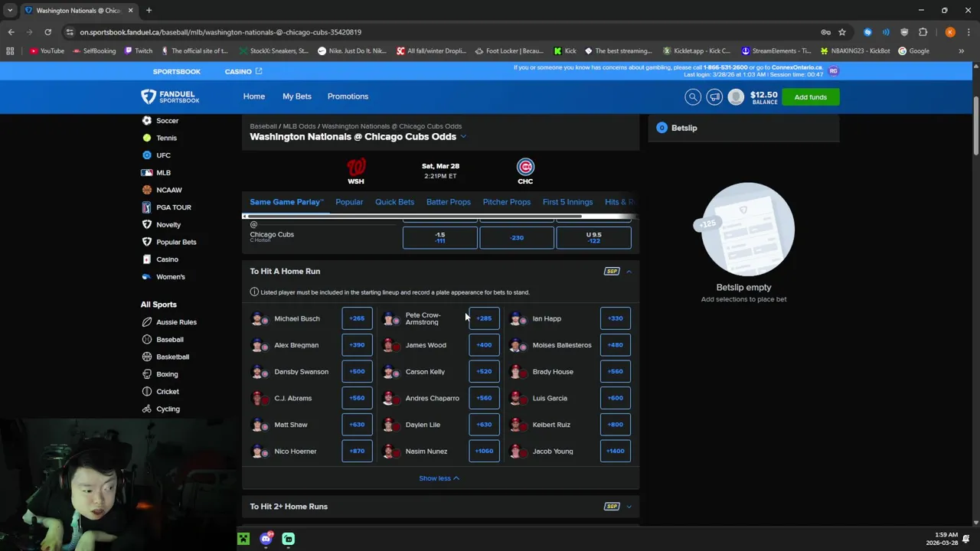980x551 pixels.
Task: Select the Novelty shield icon
Action: pos(147,224)
